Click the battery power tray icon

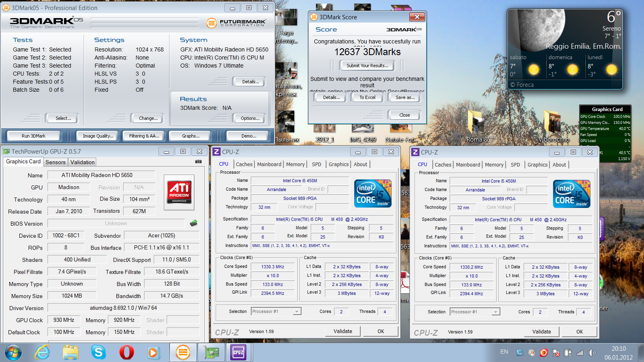(x=568, y=353)
